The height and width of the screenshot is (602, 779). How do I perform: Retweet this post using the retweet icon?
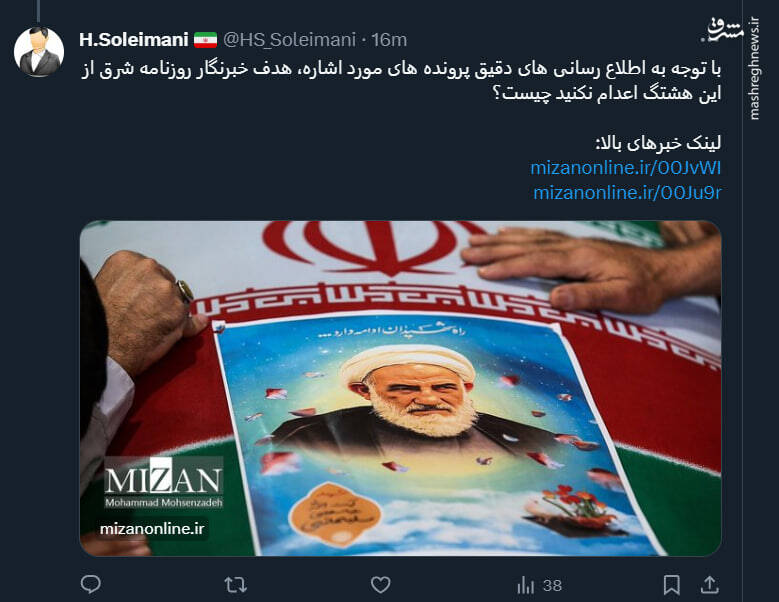tap(235, 585)
